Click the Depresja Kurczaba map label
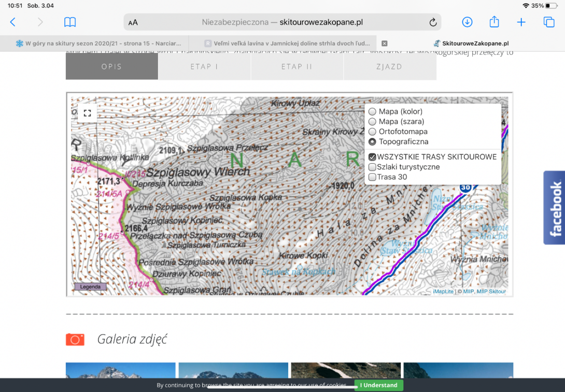 (168, 184)
